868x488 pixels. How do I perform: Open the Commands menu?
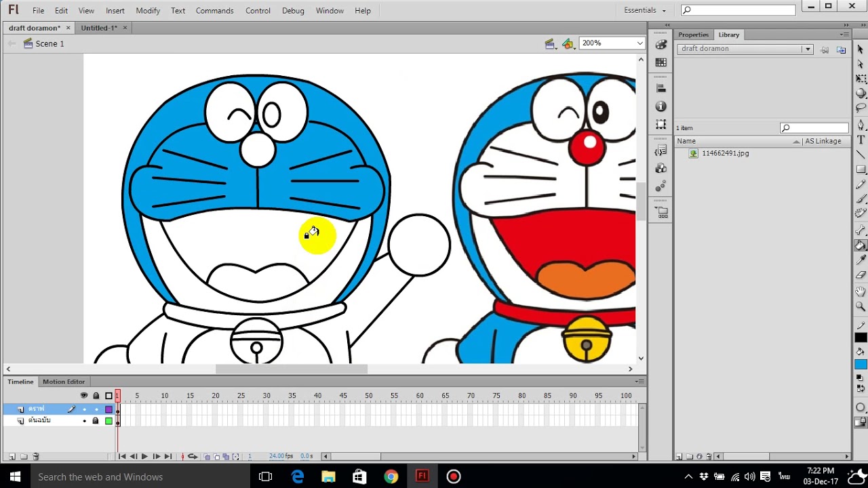(x=214, y=10)
